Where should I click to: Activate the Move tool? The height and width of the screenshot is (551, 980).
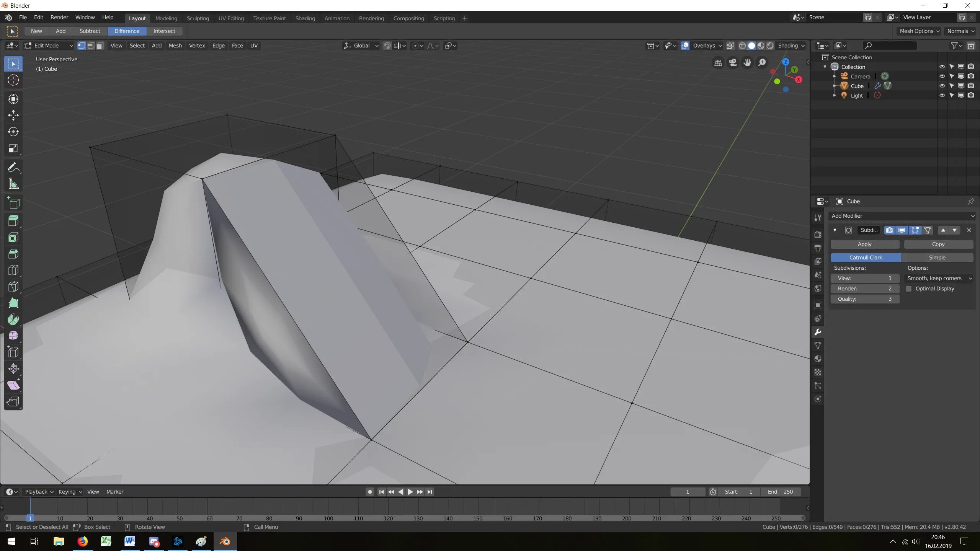(13, 115)
